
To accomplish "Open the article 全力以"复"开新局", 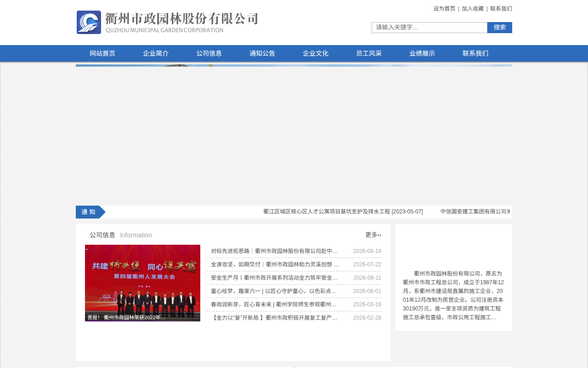I will pos(275,318).
